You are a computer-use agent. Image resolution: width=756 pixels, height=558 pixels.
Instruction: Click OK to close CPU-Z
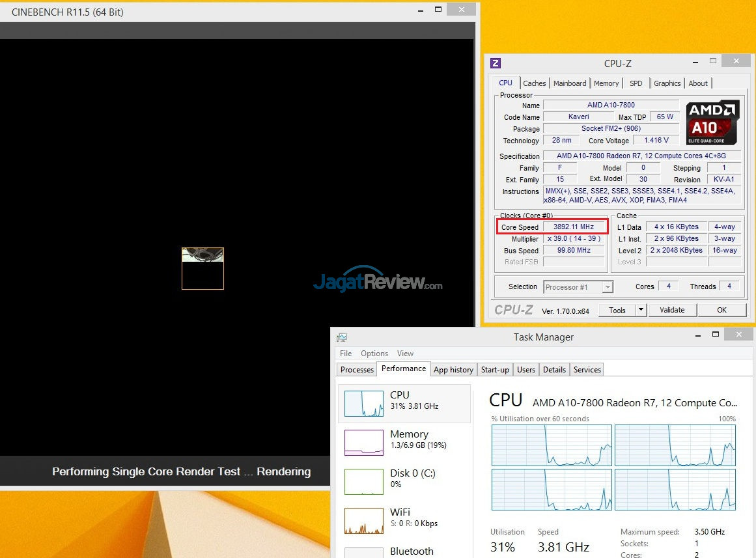click(x=721, y=310)
